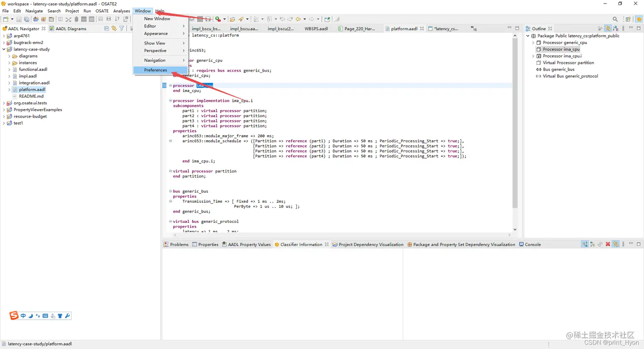644x349 pixels.
Task: Choose New Window in Window menu
Action: click(160, 19)
